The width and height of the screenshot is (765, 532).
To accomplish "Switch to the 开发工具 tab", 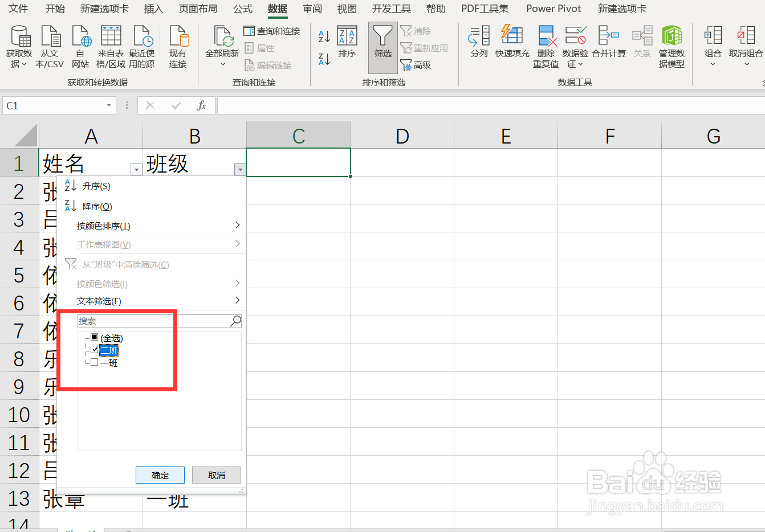I will point(391,9).
